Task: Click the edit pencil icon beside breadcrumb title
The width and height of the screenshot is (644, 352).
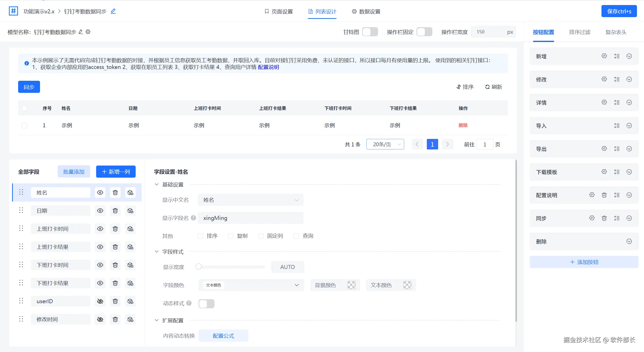Action: [113, 11]
